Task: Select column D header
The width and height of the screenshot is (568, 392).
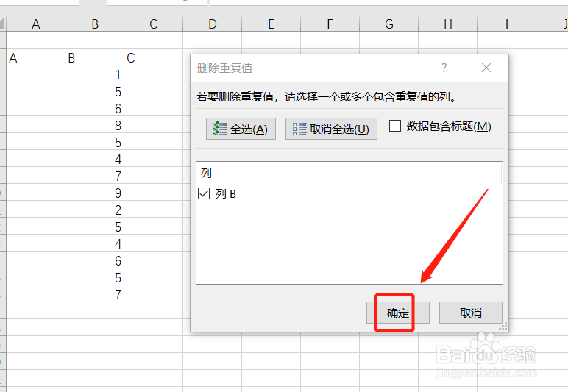Action: (x=213, y=24)
